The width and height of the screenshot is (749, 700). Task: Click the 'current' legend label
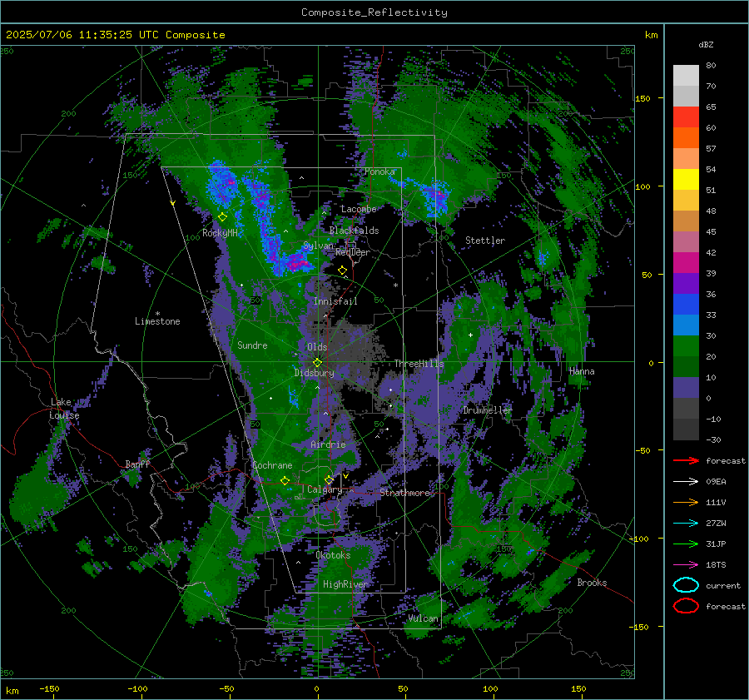723,586
